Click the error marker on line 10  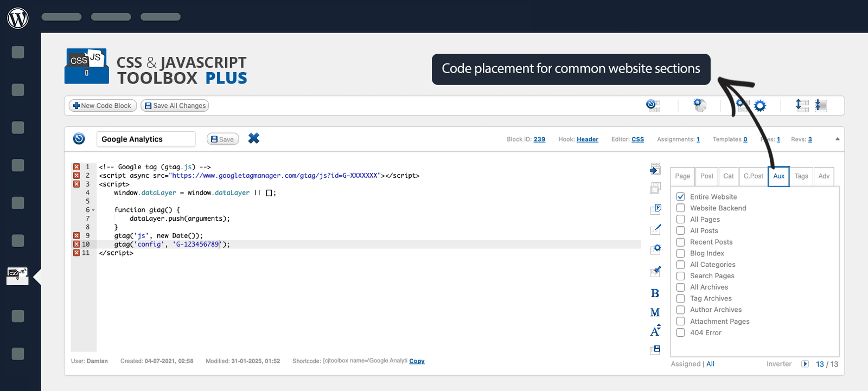pos(76,245)
